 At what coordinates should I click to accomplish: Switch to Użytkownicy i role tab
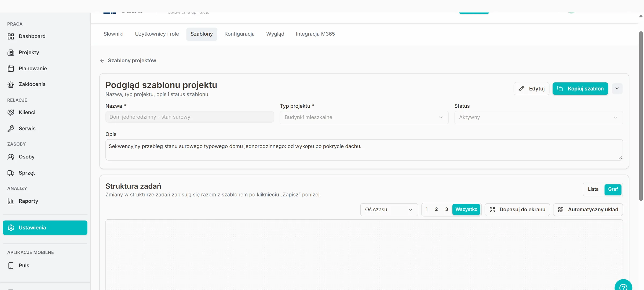157,34
